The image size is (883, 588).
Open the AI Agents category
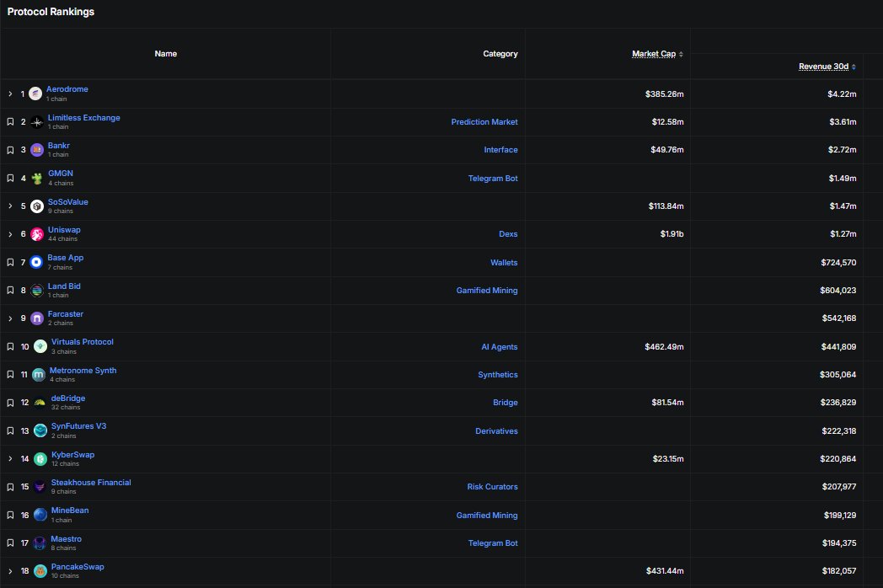pos(499,346)
